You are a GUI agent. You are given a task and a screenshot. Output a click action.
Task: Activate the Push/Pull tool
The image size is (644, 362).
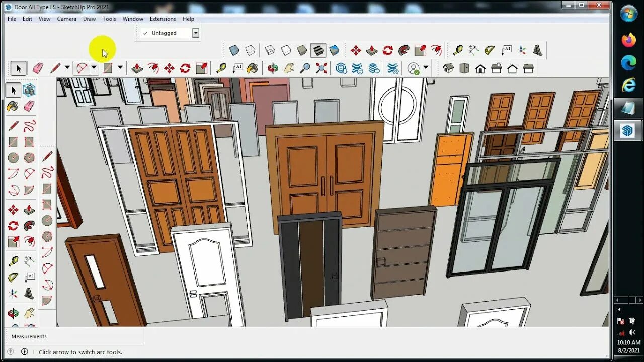[137, 68]
